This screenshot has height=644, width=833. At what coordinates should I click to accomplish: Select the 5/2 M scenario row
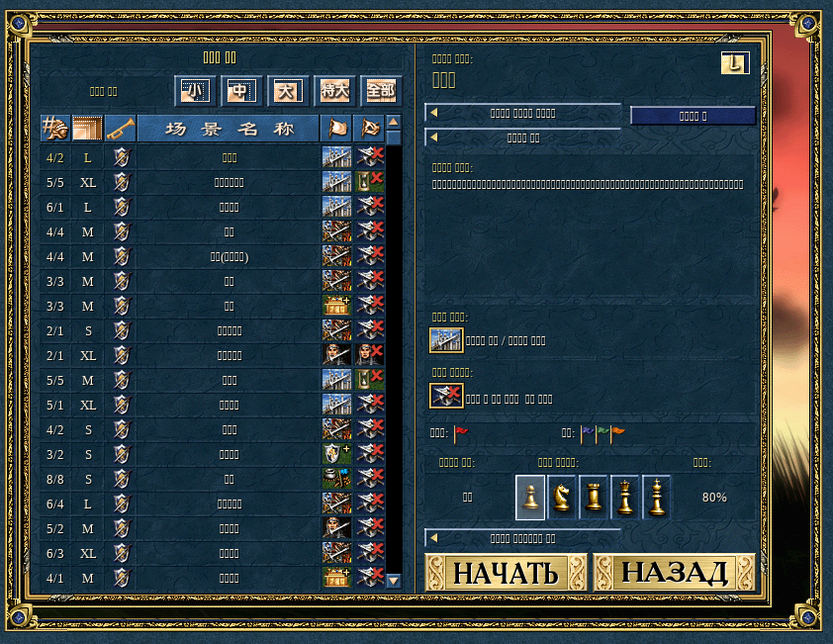pos(213,528)
